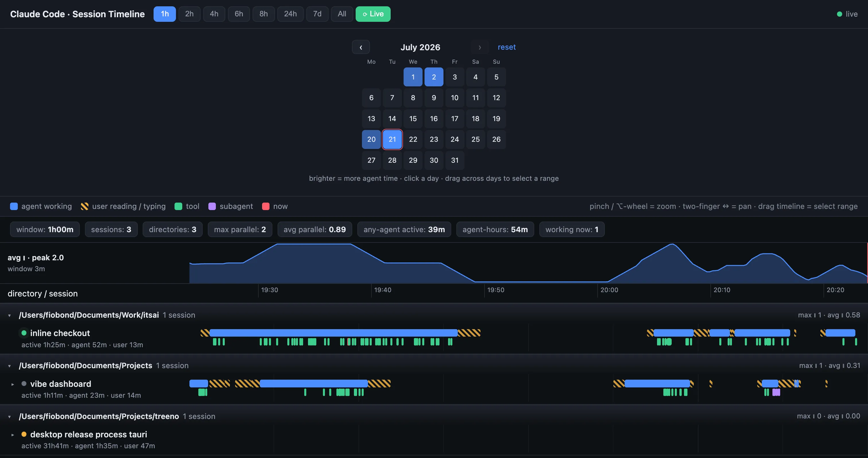Click the /Users/fiobond/Documents/Projects/treeno path
This screenshot has height=458, width=868.
coord(99,416)
